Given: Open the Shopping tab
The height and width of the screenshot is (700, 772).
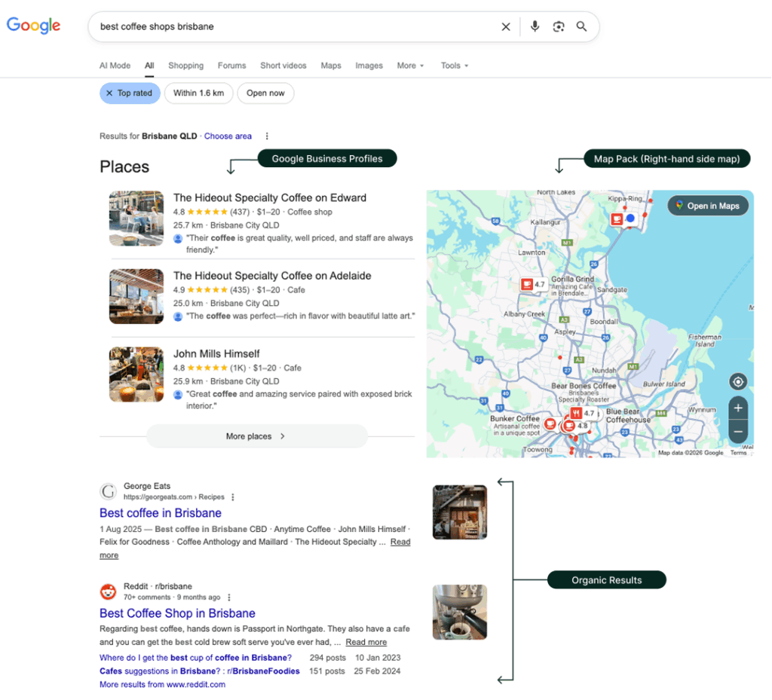Looking at the screenshot, I should [185, 66].
